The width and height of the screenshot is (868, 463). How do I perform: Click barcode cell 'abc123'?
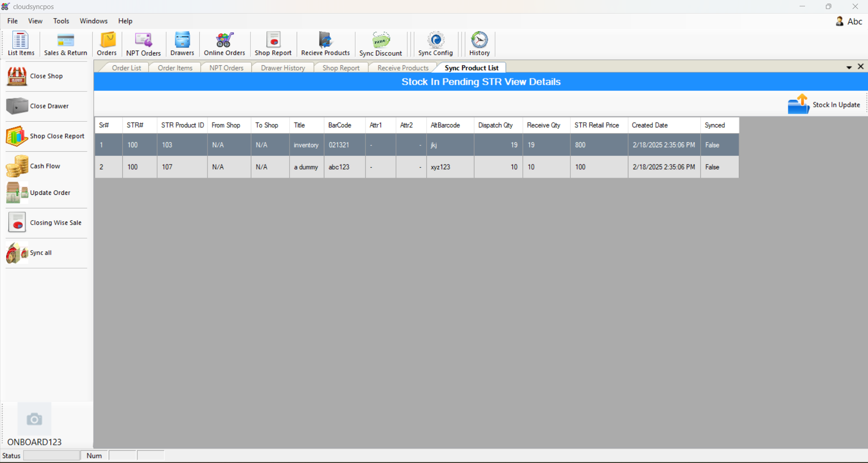(345, 167)
